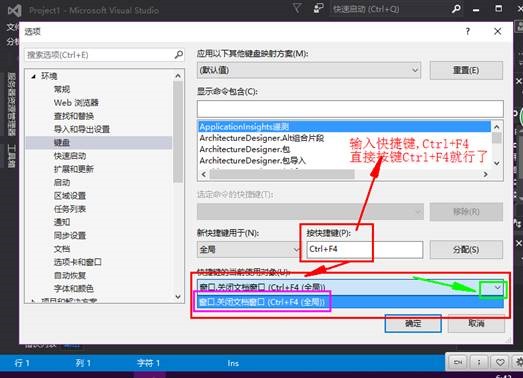Select 常规 in the options tree

tap(62, 89)
